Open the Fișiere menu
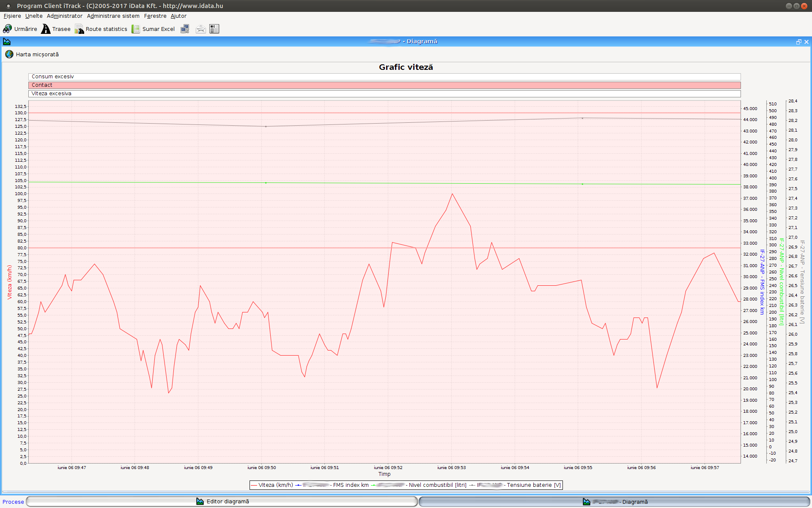The width and height of the screenshot is (812, 508). pos(12,16)
